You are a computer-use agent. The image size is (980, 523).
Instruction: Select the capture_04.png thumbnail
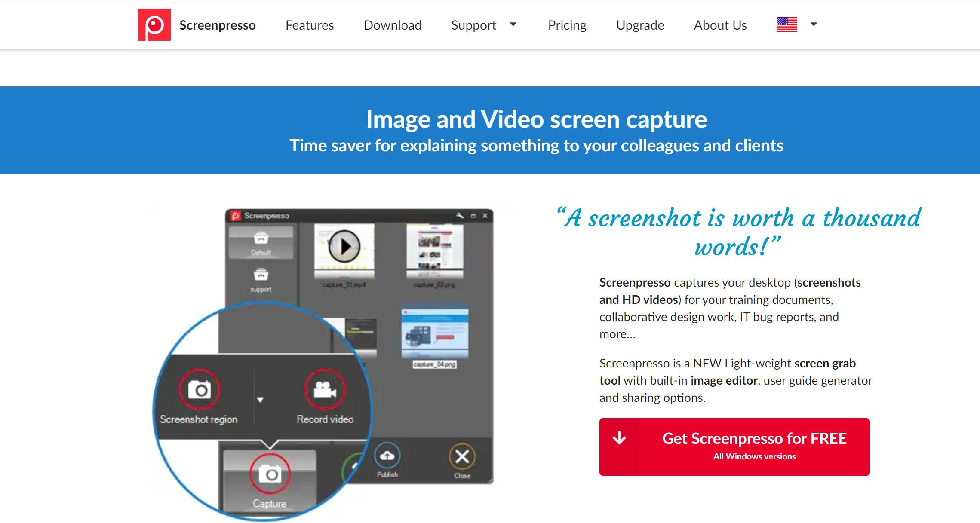pos(435,333)
